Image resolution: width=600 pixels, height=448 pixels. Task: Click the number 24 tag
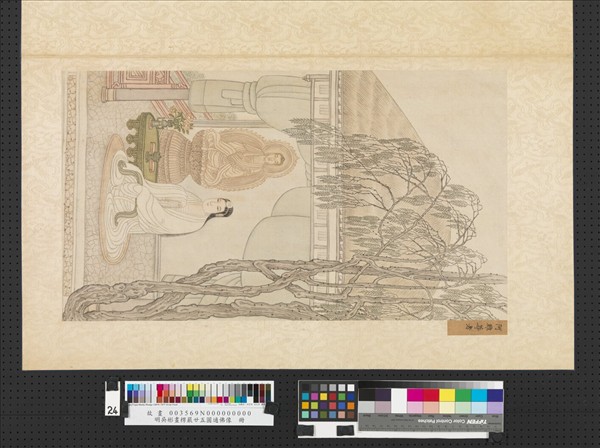pos(112,410)
